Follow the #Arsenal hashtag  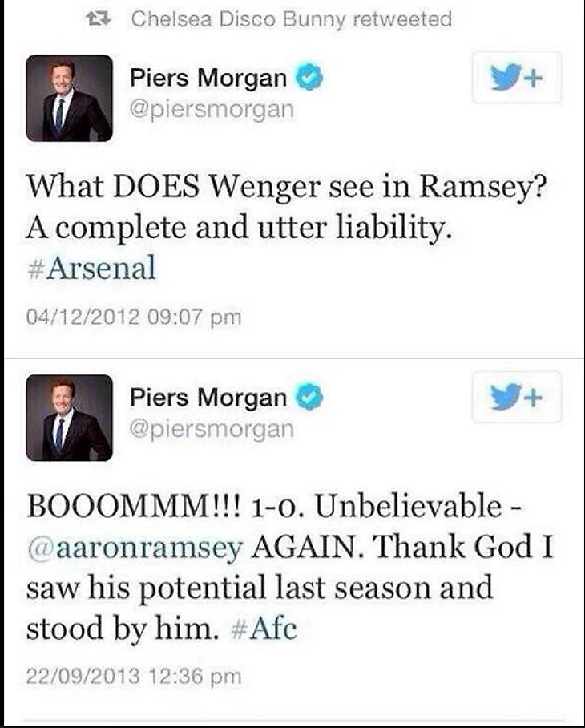tap(91, 268)
